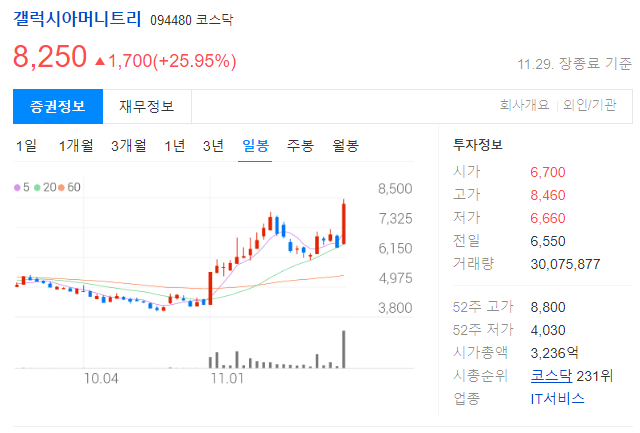Click the 시가총액 value 3,236억
The height and width of the screenshot is (433, 640).
[x=554, y=353]
